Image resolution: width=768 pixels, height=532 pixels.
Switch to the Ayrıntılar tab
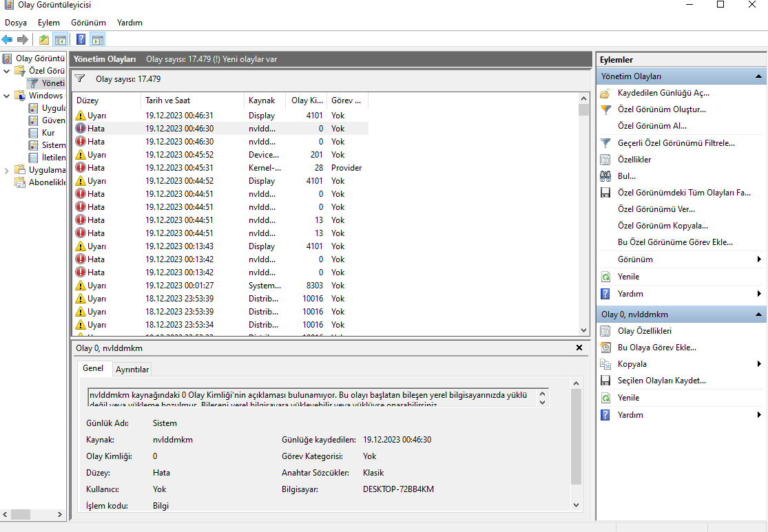point(132,370)
